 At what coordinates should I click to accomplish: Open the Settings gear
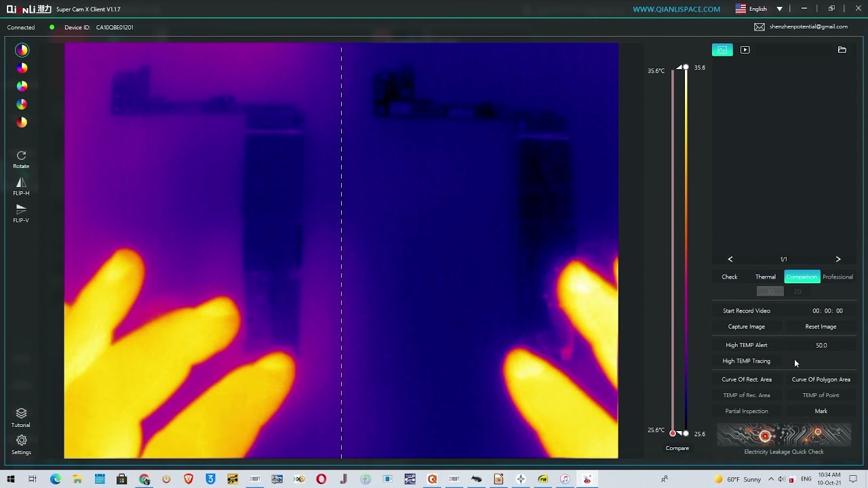(21, 445)
